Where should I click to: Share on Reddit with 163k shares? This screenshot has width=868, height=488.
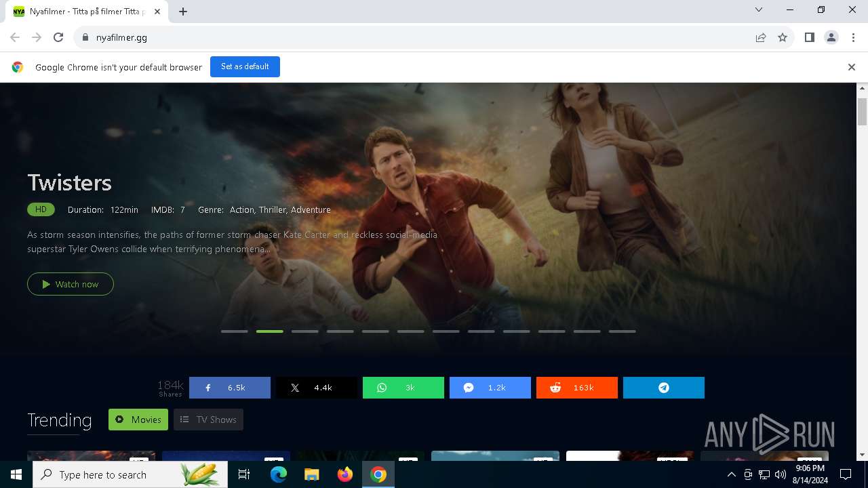[x=577, y=388]
